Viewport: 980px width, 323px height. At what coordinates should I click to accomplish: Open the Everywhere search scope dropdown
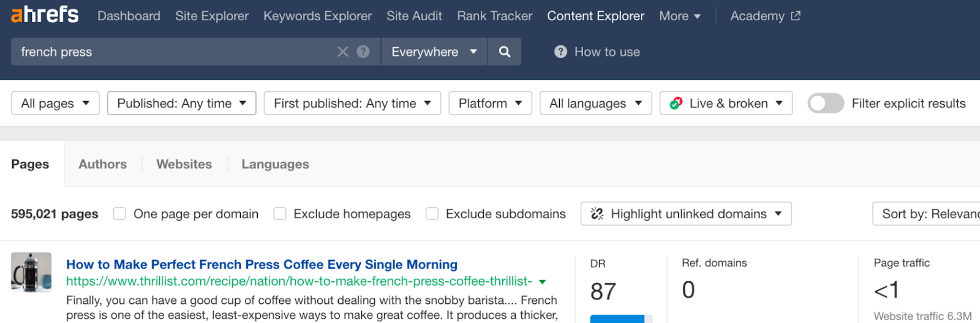coord(434,52)
